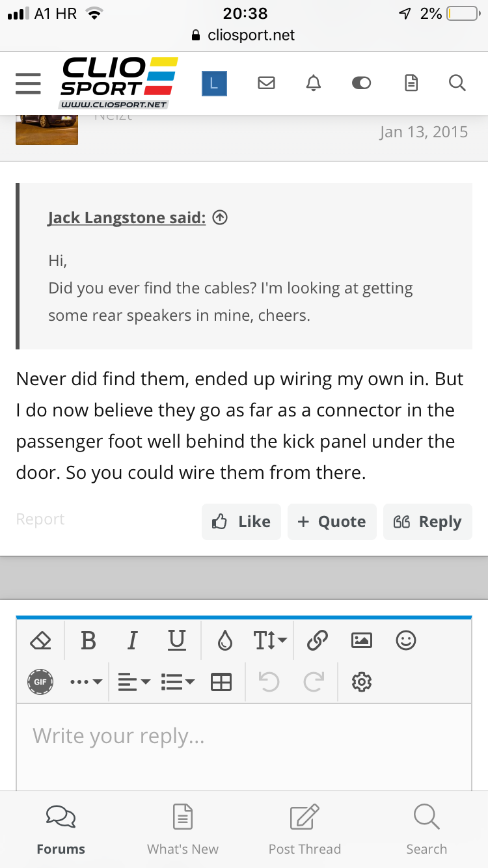Click the search magnifier in header
Image resolution: width=488 pixels, height=868 pixels.
coord(457,83)
